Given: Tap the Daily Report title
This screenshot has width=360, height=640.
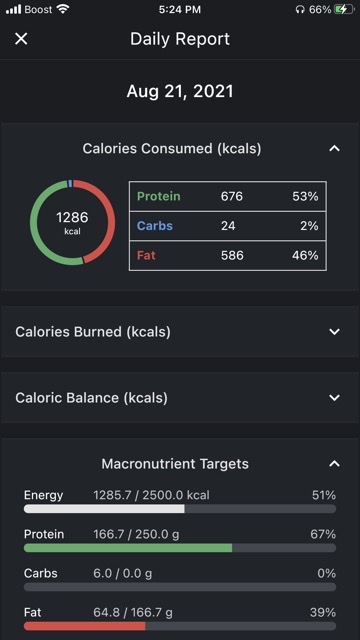Looking at the screenshot, I should coord(180,39).
